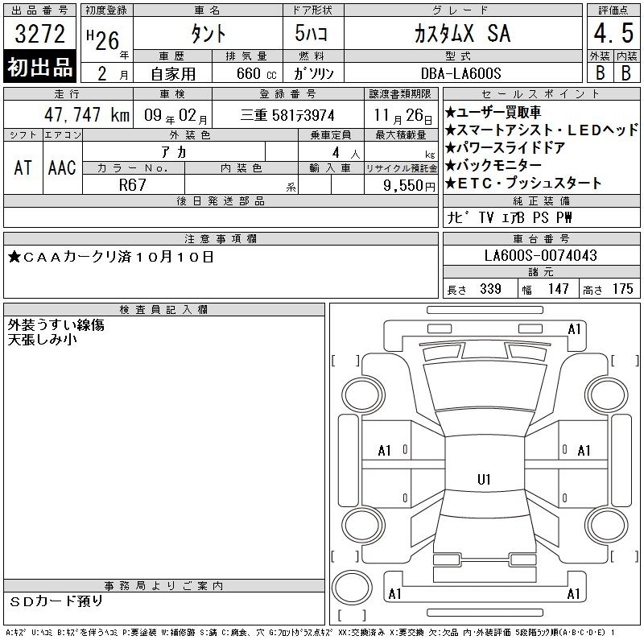Click the fuel type field ガソリン
644x644 pixels.
tap(316, 73)
